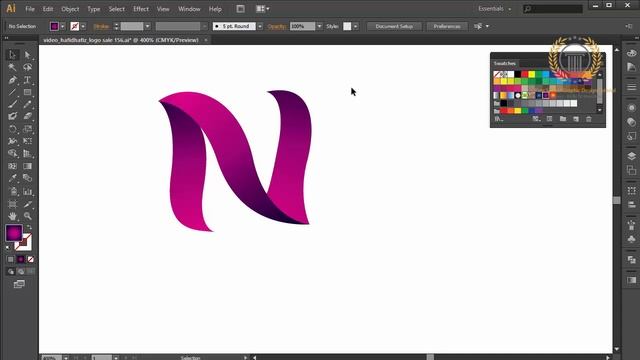Image resolution: width=640 pixels, height=360 pixels.
Task: Open the Effect menu
Action: tap(141, 9)
